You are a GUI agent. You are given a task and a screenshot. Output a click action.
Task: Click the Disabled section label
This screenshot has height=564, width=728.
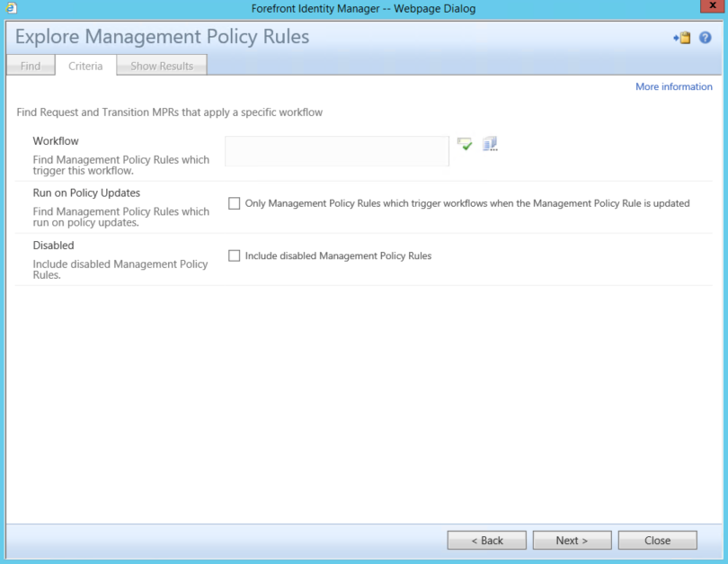point(53,246)
